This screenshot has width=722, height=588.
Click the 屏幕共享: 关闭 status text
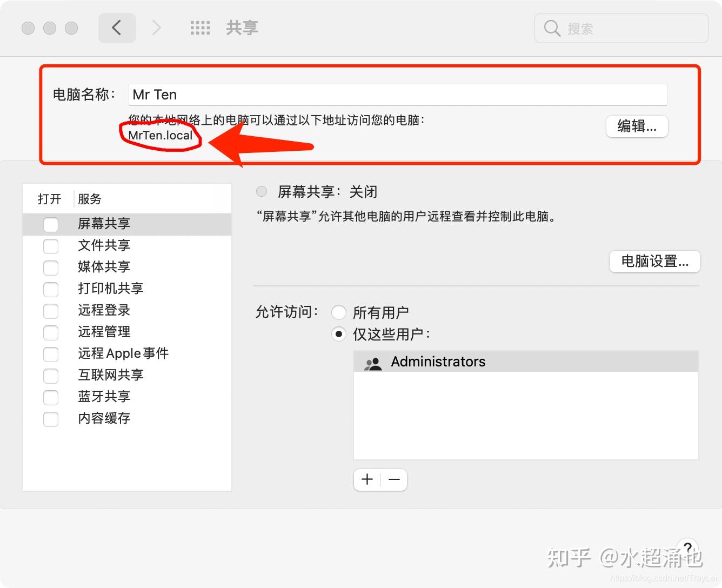pyautogui.click(x=327, y=192)
